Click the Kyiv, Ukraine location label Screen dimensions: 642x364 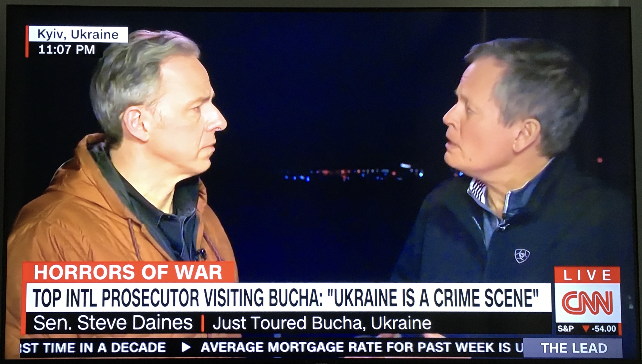tap(78, 34)
